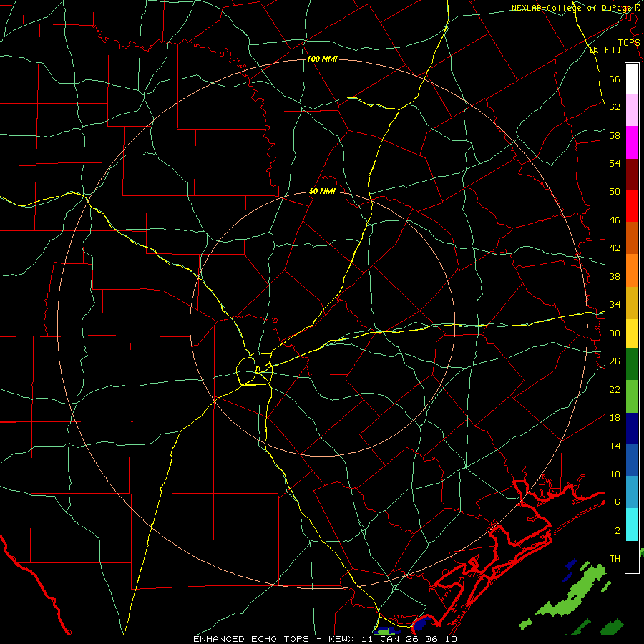The image size is (644, 644).
Task: Pick the navy blue legend swatch
Action: coord(632,429)
